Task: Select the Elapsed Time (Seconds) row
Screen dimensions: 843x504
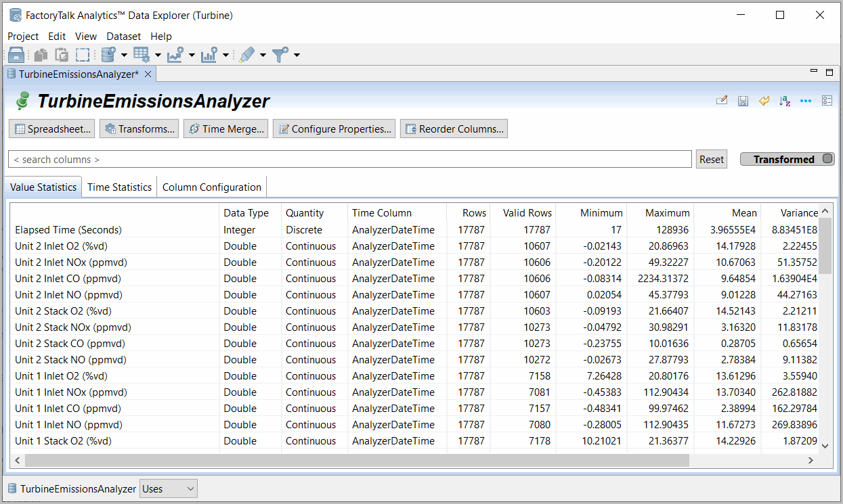Action: tap(414, 230)
